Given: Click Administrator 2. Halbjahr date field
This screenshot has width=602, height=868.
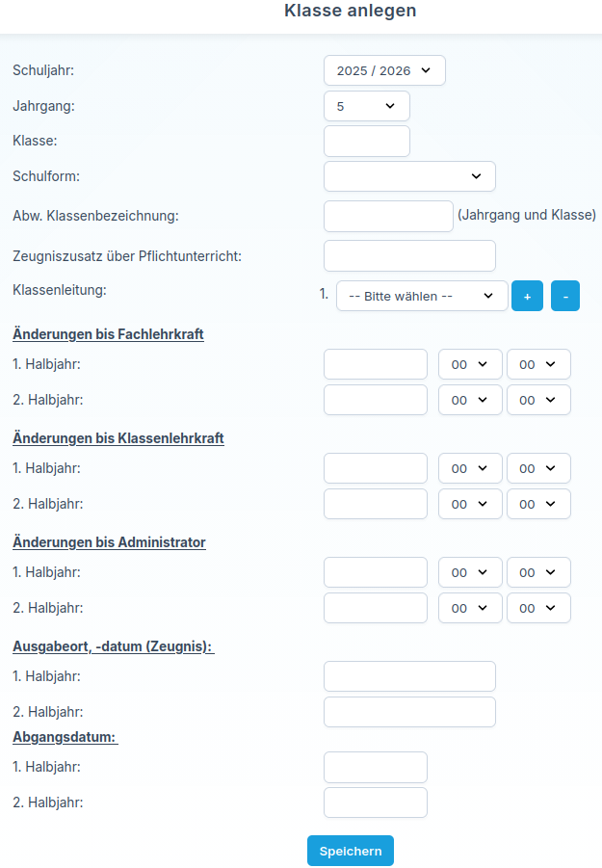Looking at the screenshot, I should (376, 608).
